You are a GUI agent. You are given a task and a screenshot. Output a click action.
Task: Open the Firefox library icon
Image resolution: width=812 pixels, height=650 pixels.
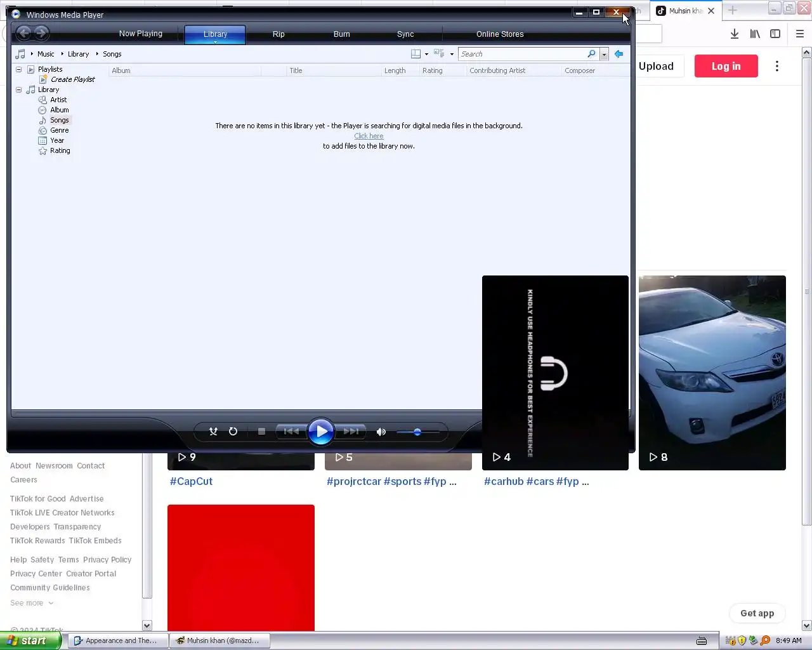755,34
